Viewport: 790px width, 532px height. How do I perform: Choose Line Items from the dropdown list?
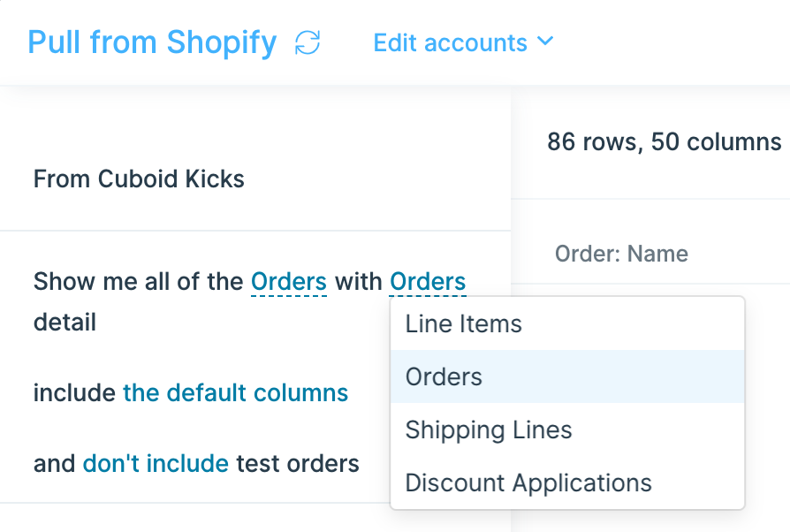click(x=464, y=324)
